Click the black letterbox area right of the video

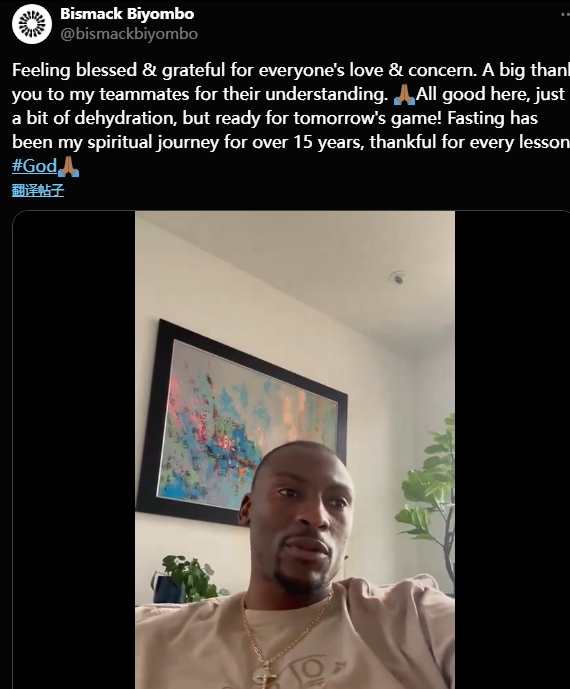[x=512, y=450]
